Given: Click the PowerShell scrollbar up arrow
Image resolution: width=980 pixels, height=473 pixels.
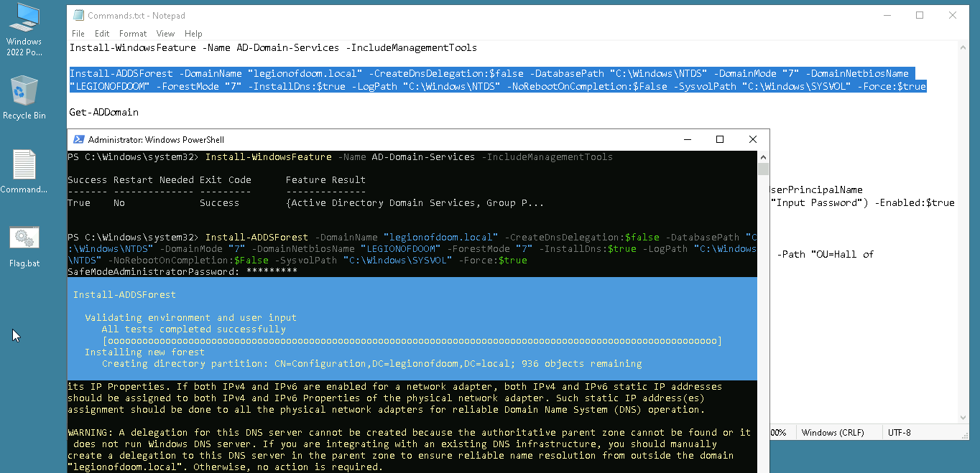Looking at the screenshot, I should (x=763, y=157).
